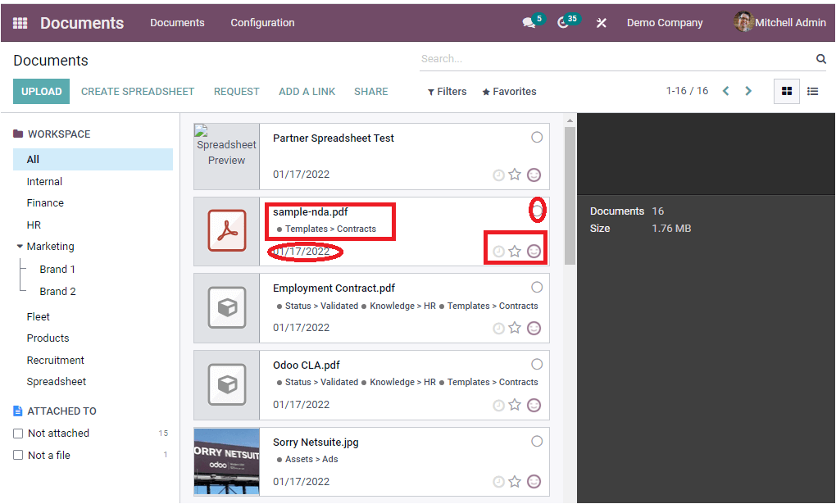The width and height of the screenshot is (836, 504).
Task: Star the Odoo CLA.pdf document
Action: click(x=515, y=405)
